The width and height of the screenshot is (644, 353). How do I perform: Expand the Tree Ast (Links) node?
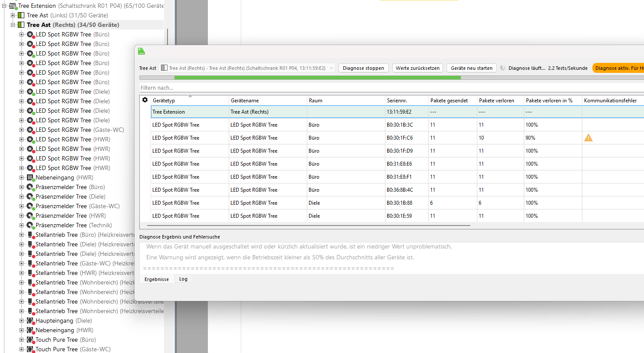(x=13, y=15)
